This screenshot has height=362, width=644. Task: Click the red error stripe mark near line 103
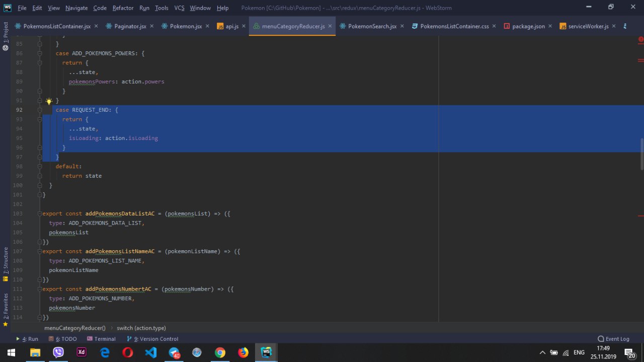[x=640, y=215]
